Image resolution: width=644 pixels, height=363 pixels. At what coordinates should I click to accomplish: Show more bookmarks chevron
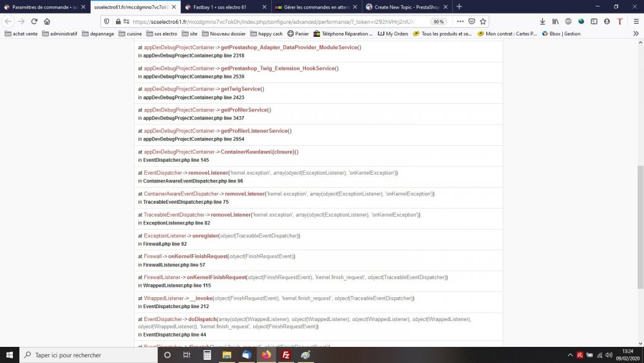pos(636,34)
